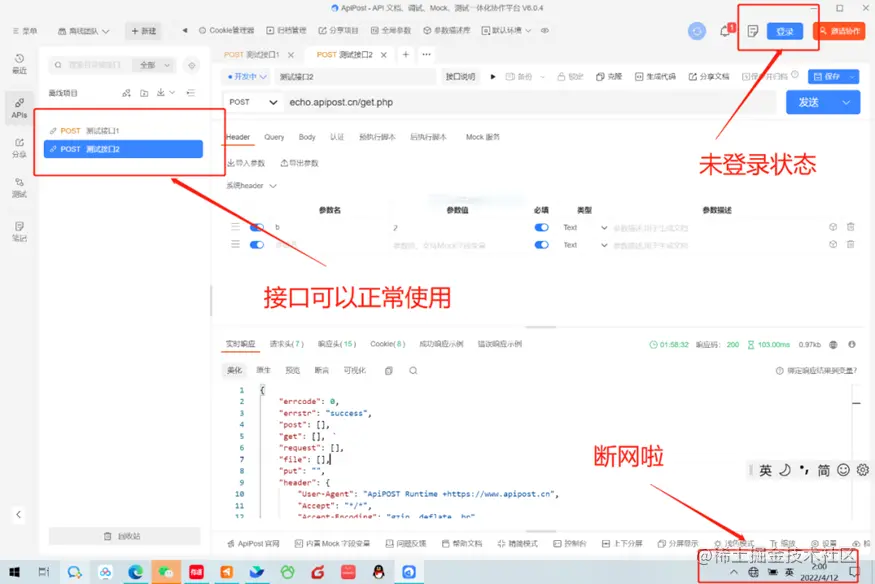The height and width of the screenshot is (584, 875).
Task: Toggle the 必填 switch for parameter b
Action: 541,228
